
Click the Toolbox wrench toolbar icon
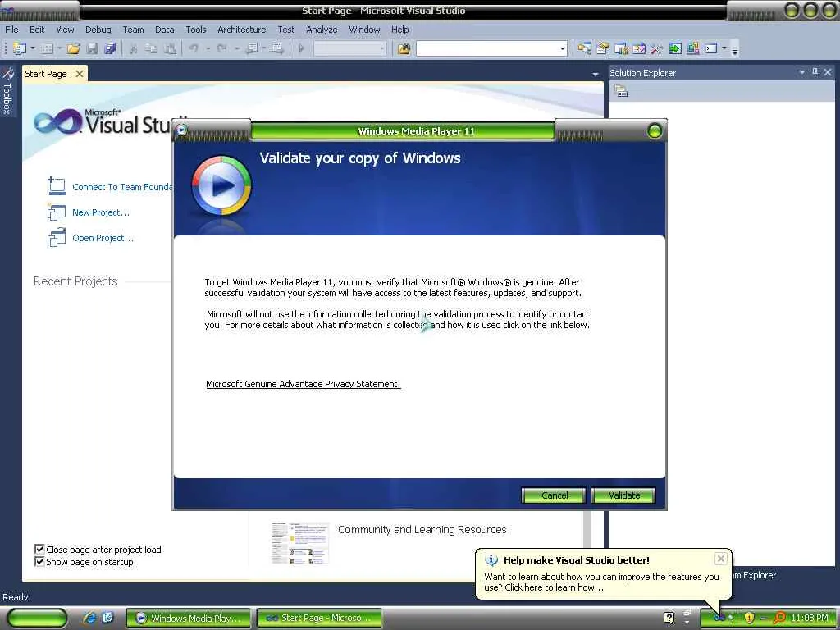[657, 48]
